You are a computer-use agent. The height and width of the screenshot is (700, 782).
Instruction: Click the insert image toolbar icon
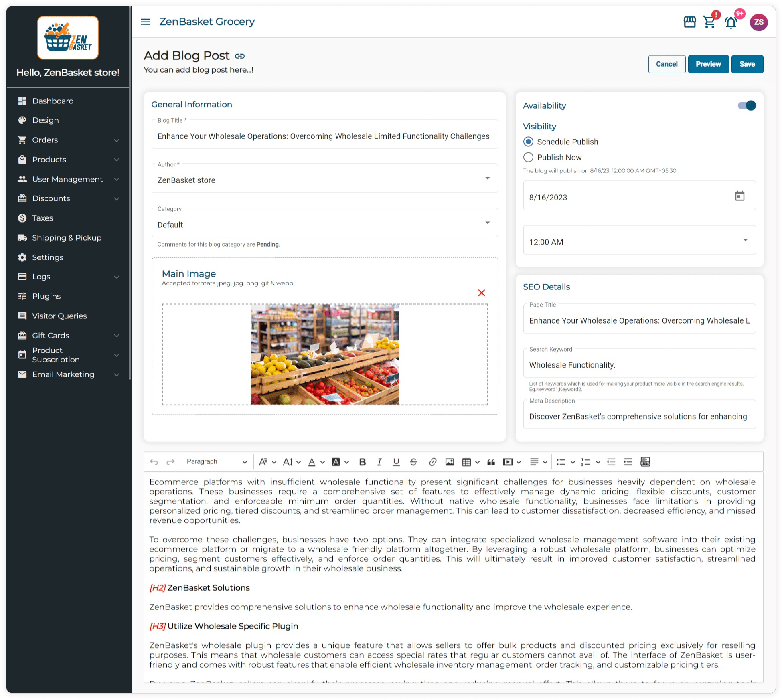coord(450,462)
